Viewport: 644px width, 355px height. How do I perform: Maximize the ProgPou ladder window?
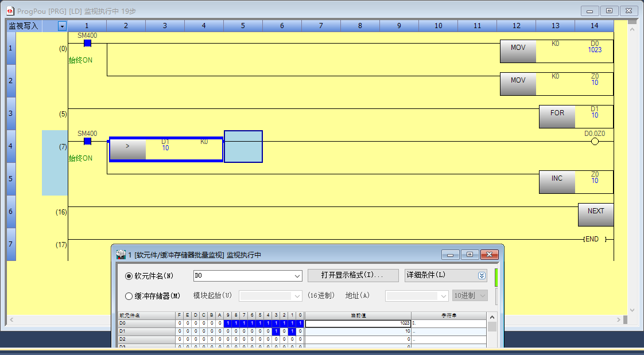[x=609, y=11]
